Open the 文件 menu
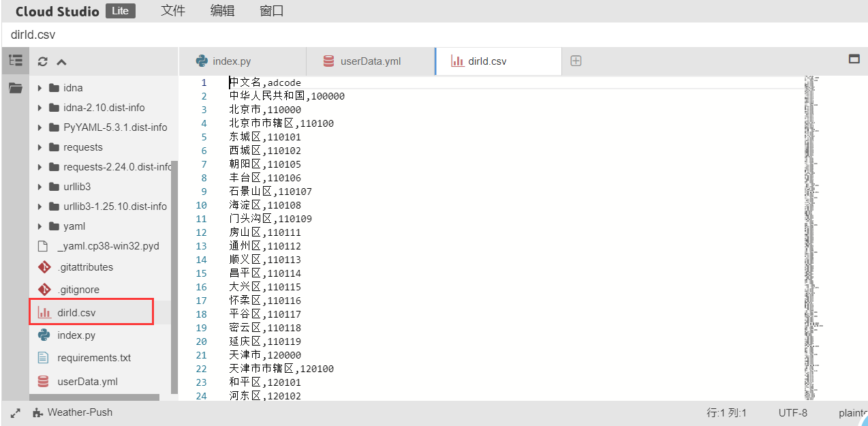Image resolution: width=868 pixels, height=426 pixels. (173, 11)
